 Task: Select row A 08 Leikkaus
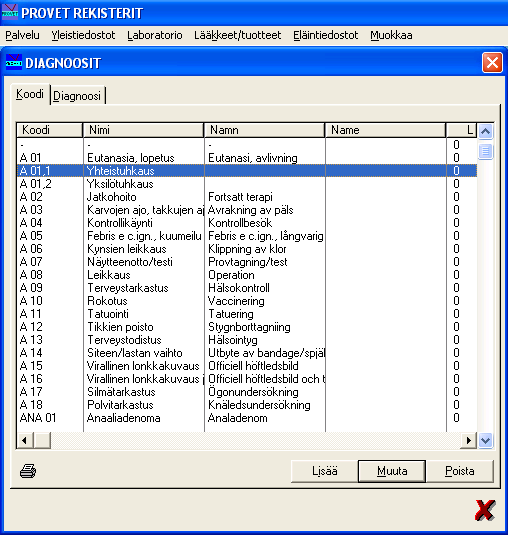tap(247, 275)
